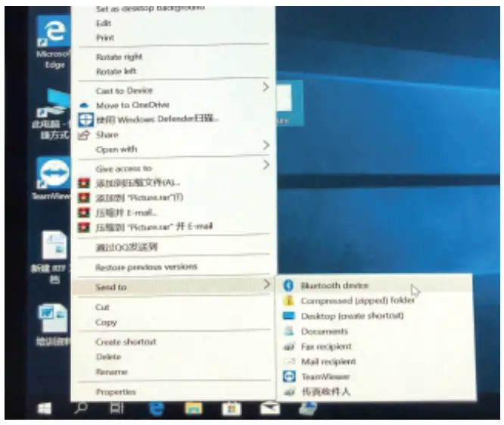Expand the Give access to submenu arrow
The width and height of the screenshot is (504, 425).
click(266, 164)
